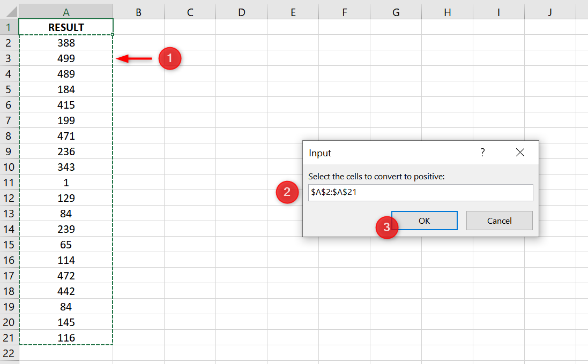
Task: Select the cell with value 239
Action: point(65,229)
